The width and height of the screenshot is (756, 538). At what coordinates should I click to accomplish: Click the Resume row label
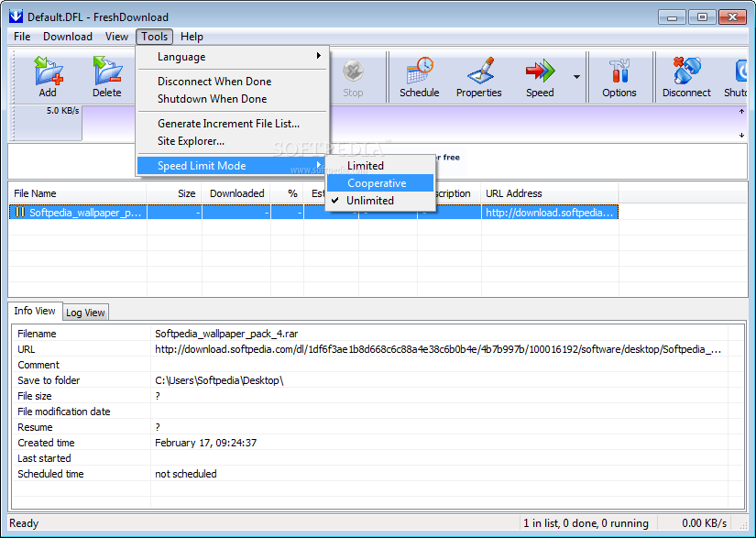(35, 427)
